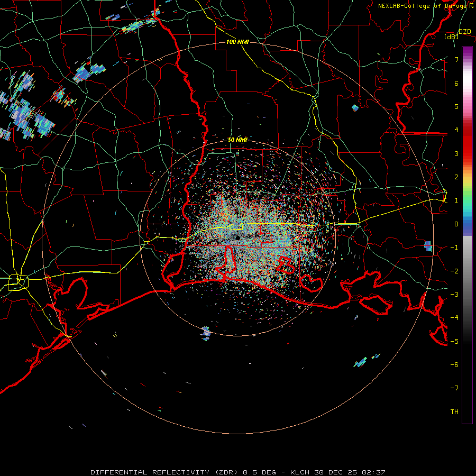Click the -2 dB scale label
Viewport: 476px width, 476px height.
454,271
